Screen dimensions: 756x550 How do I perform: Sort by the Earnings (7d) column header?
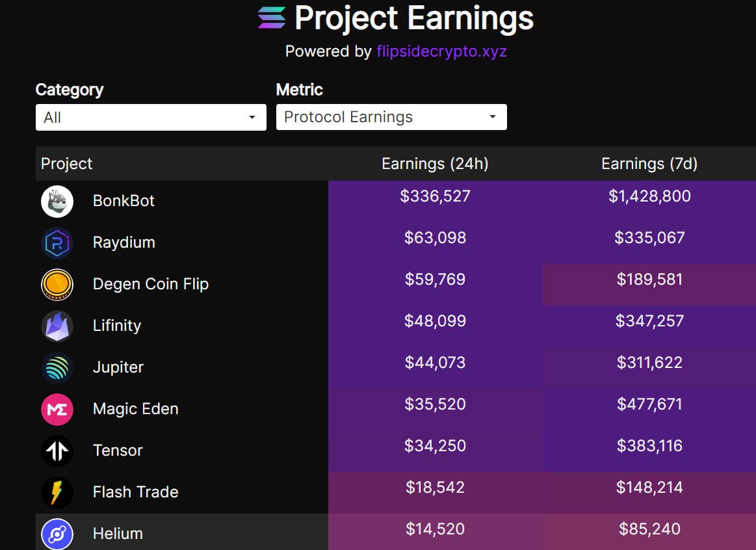tap(649, 164)
